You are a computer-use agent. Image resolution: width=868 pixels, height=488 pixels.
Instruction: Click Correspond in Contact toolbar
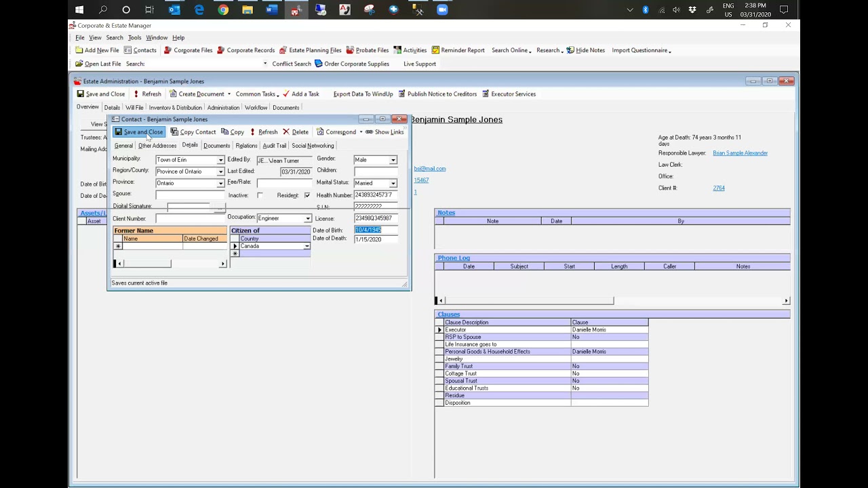(336, 132)
